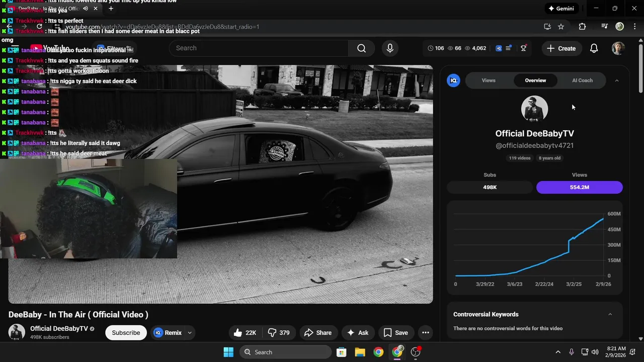Screen dimensions: 644x362
Task: Save the video to a playlist
Action: (x=396, y=333)
